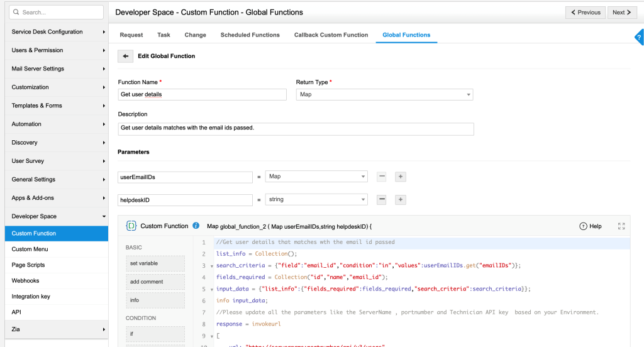Open userEmailIDs type dropdown showing Map
The height and width of the screenshot is (347, 644).
tap(316, 177)
